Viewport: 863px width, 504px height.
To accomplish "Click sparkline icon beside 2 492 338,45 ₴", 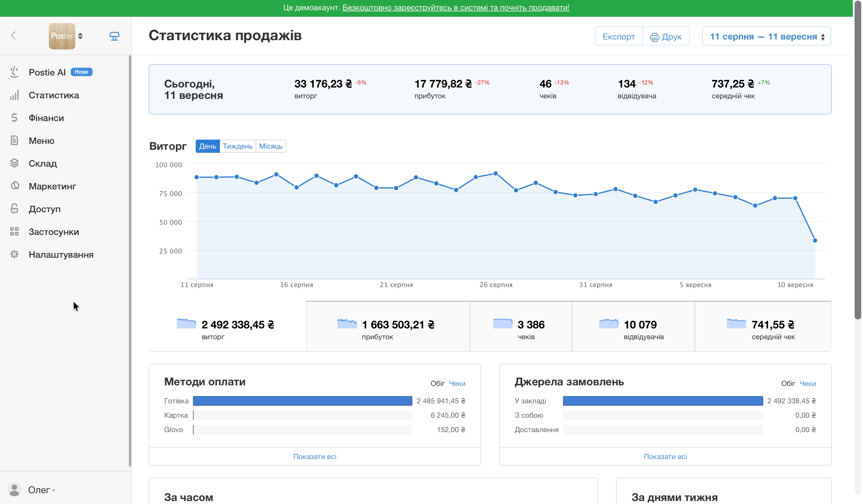I will 186,324.
